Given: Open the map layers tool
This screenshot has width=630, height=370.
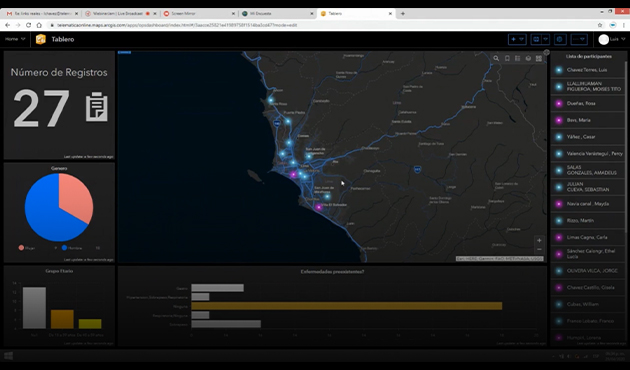Looking at the screenshot, I should pyautogui.click(x=528, y=58).
